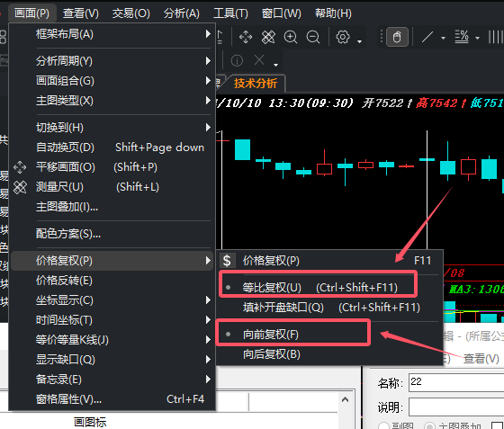Screen dimensions: 504x429
Task: Open the small dropdown arrow after the X icon
Action: 275,65
